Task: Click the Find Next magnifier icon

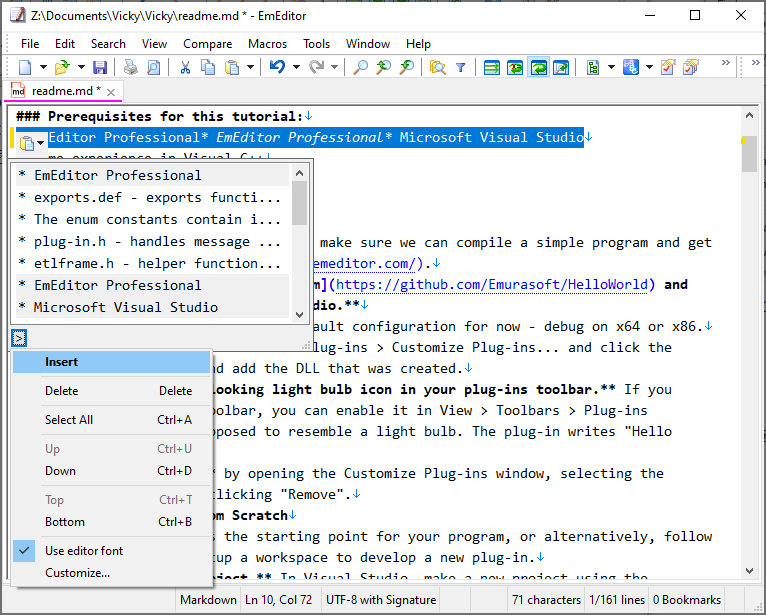Action: (406, 67)
